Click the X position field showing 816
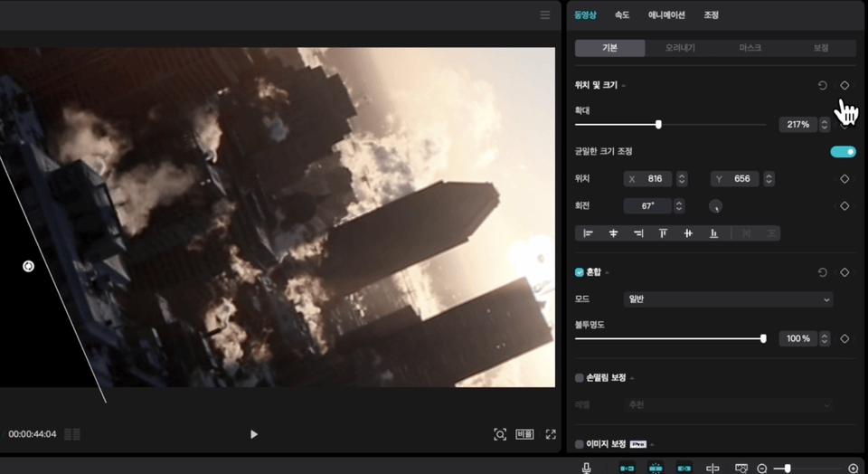 click(x=647, y=179)
